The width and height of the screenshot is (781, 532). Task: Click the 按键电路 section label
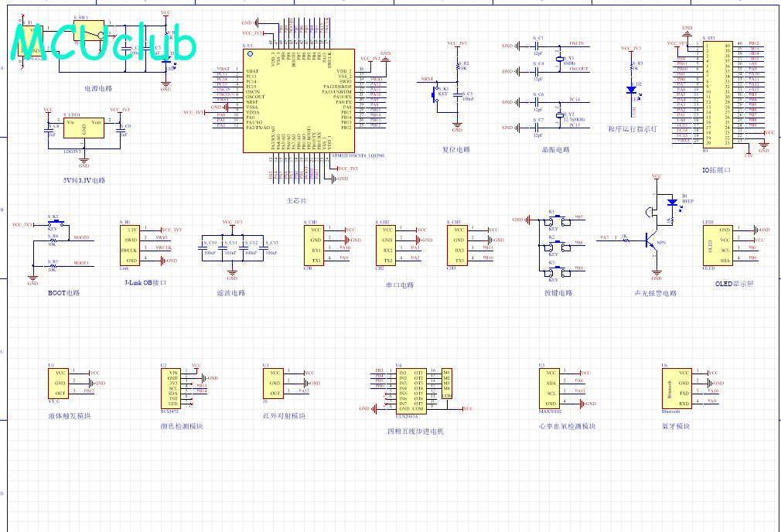(x=558, y=293)
